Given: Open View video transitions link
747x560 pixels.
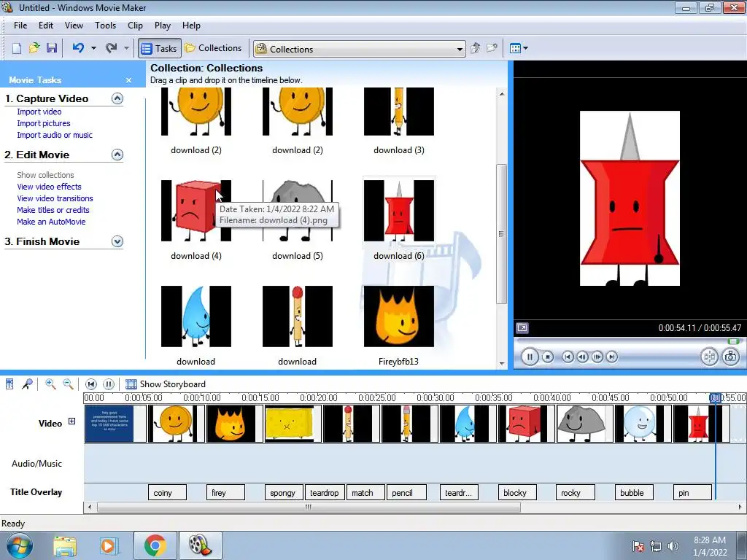Looking at the screenshot, I should tap(55, 198).
